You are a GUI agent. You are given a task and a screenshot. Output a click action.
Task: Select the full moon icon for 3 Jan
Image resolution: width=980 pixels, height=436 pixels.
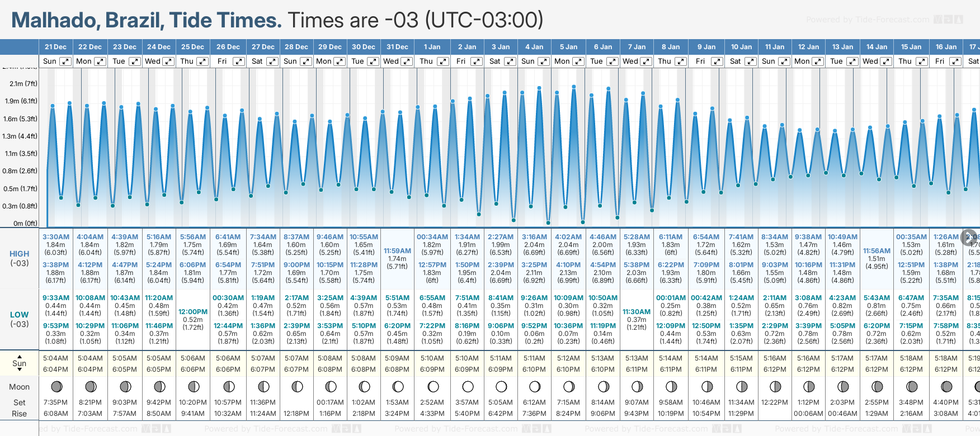click(501, 386)
